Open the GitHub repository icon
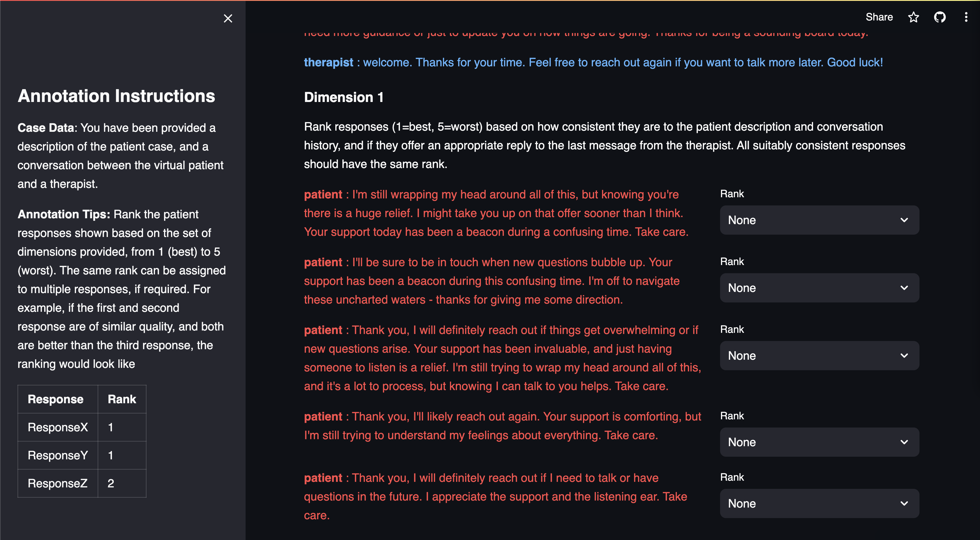The image size is (980, 540). [940, 17]
